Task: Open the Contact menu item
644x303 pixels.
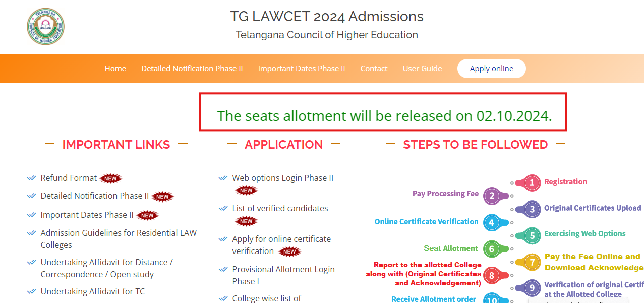Action: click(374, 68)
